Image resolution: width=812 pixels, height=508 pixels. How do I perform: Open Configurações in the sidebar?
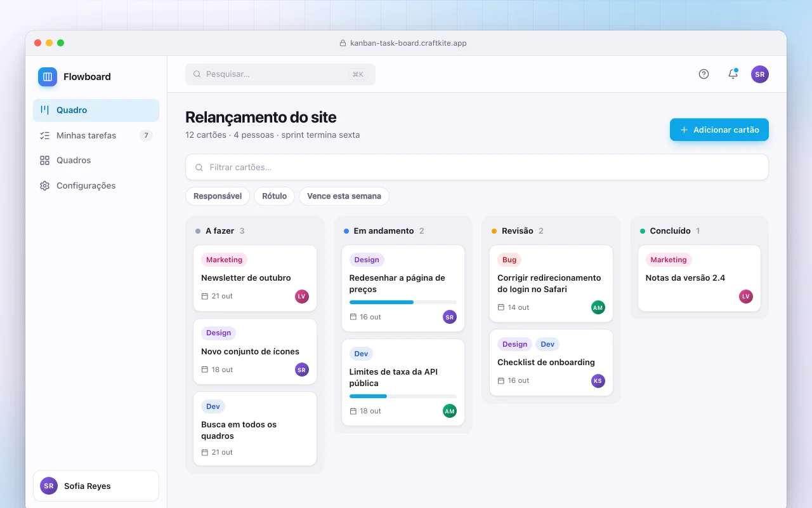tap(96, 185)
